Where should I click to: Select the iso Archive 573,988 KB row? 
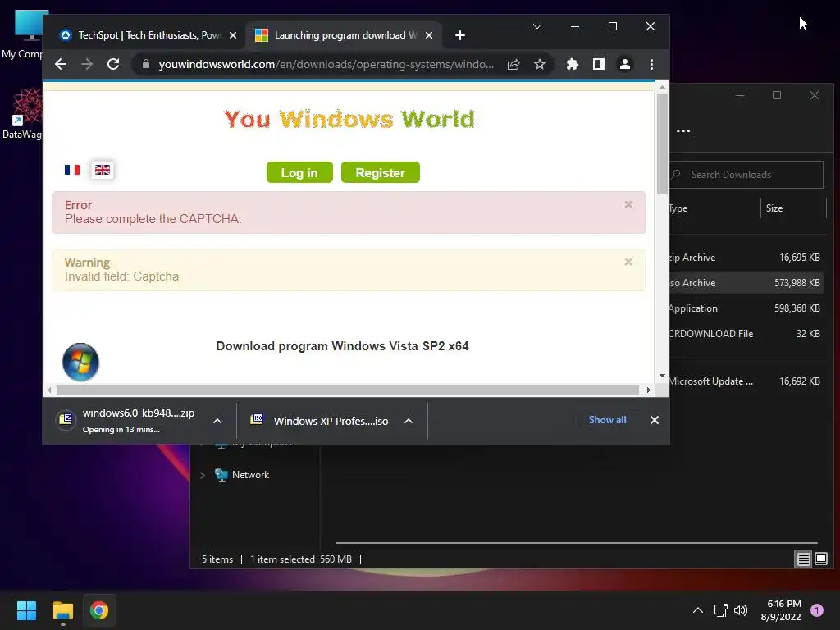click(x=746, y=283)
